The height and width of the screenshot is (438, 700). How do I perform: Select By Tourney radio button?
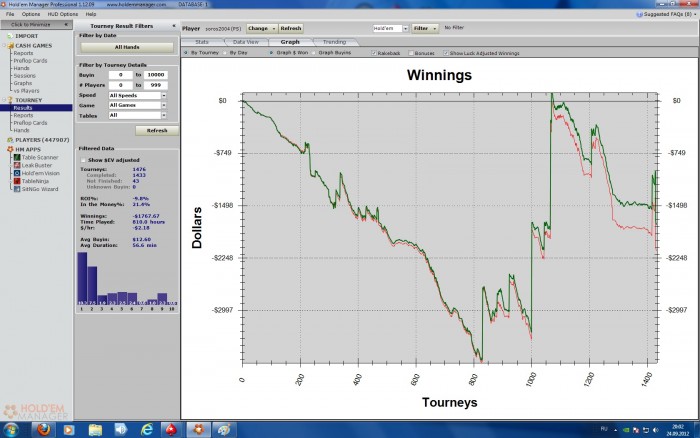186,53
